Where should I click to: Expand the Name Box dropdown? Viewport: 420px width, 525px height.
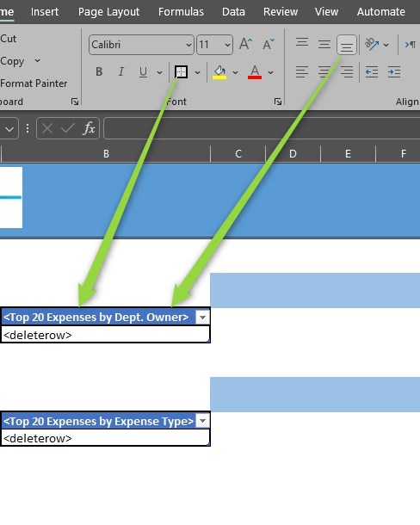point(9,128)
